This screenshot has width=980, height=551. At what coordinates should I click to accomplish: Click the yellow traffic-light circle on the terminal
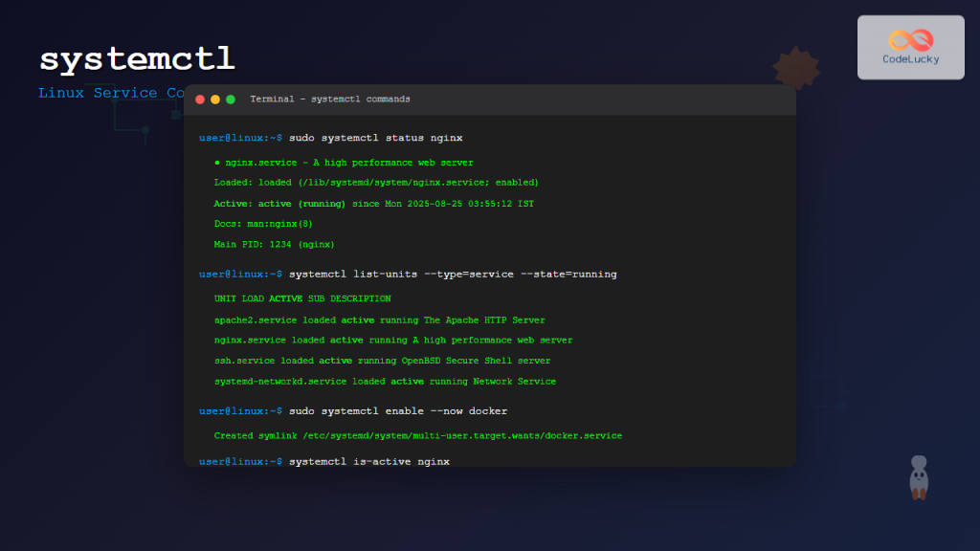(x=217, y=99)
